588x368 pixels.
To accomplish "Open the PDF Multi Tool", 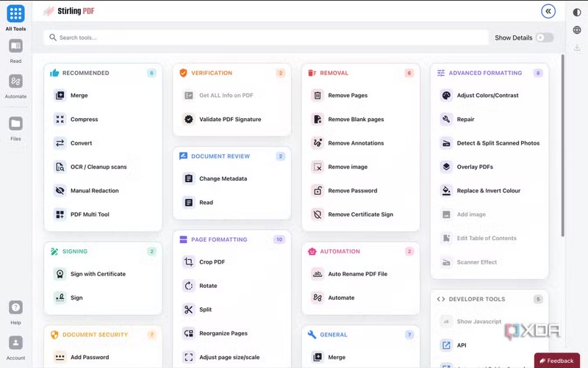I will pyautogui.click(x=103, y=214).
